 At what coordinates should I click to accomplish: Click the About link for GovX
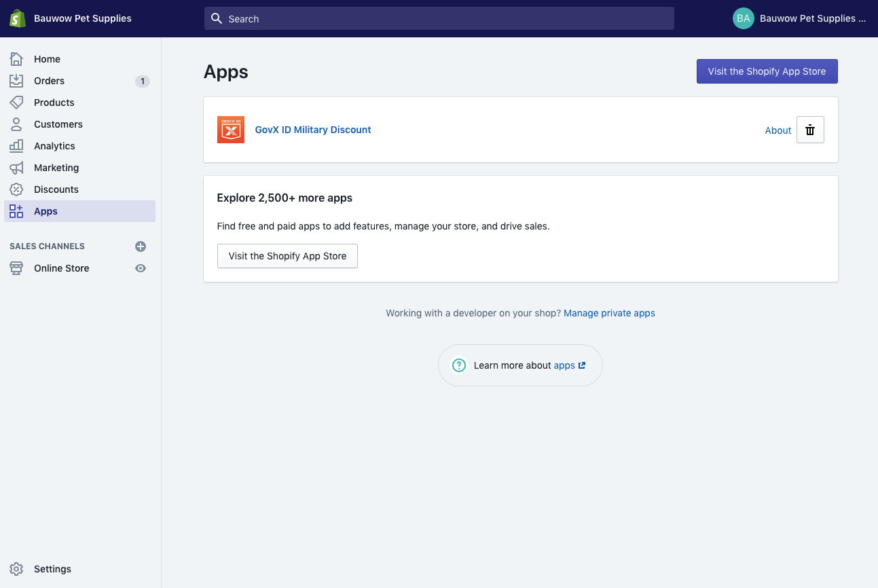coord(778,130)
